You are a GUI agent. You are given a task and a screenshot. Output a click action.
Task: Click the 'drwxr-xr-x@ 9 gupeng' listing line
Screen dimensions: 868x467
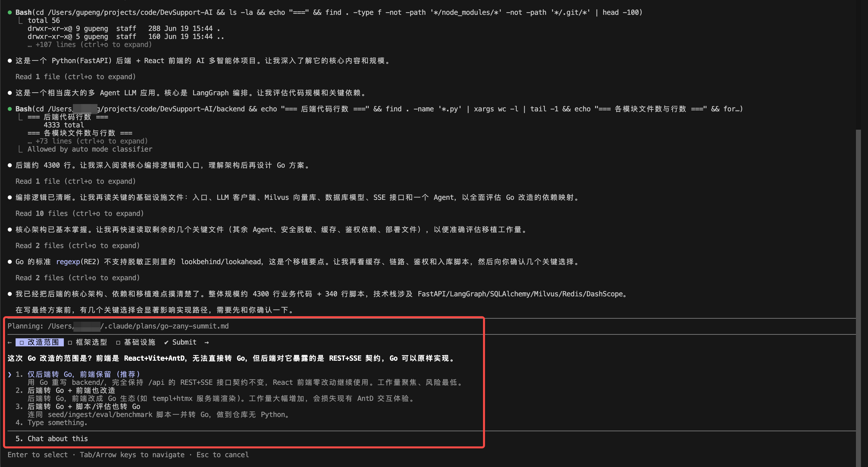(124, 29)
